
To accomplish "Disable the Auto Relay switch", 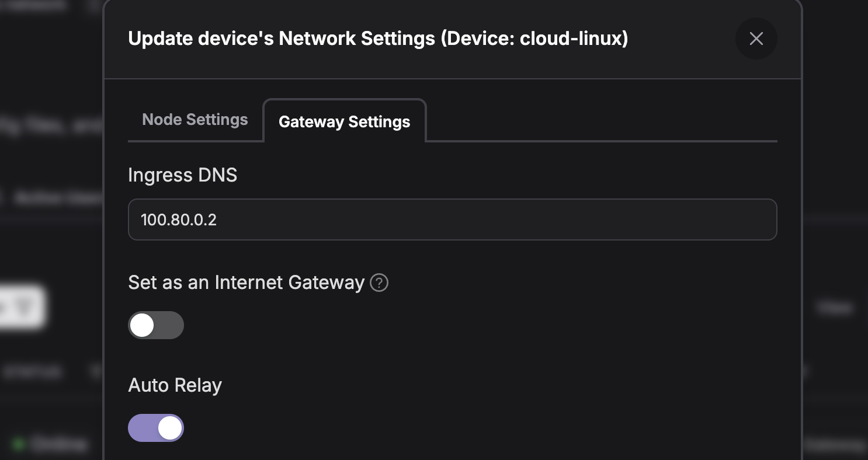I will 156,428.
